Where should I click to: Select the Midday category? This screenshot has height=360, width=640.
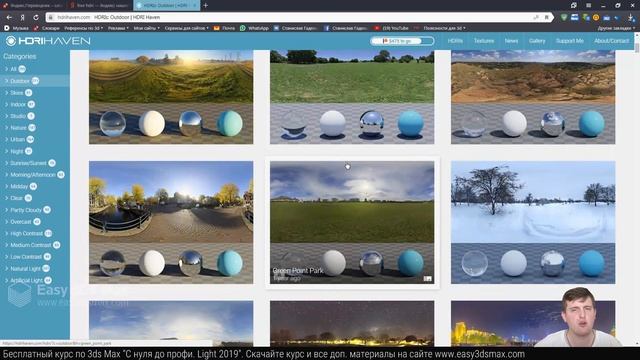click(35, 186)
